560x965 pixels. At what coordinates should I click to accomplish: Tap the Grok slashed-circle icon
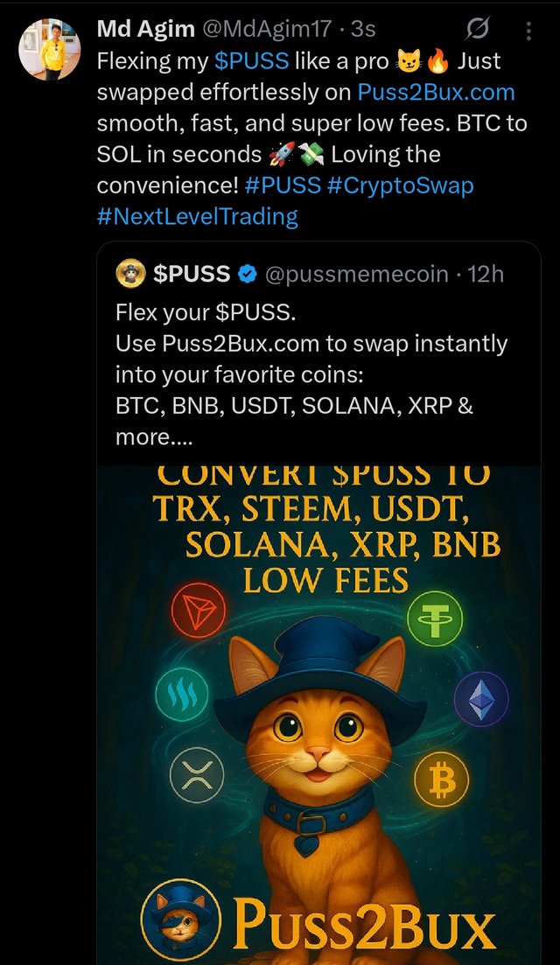(x=478, y=30)
